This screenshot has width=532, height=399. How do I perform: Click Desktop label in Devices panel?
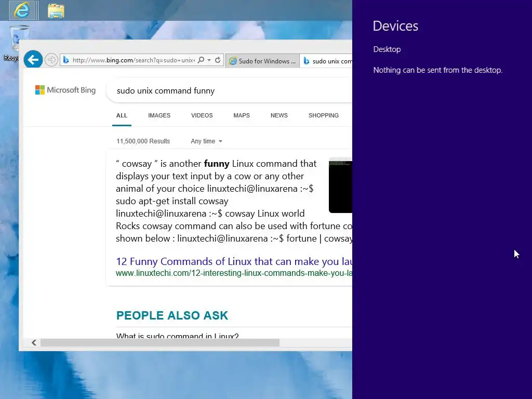tap(387, 49)
